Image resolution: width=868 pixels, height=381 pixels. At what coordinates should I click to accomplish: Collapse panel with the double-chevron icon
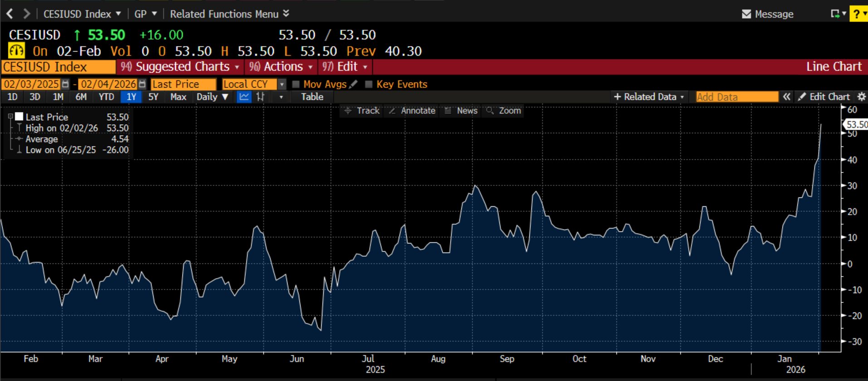(786, 97)
